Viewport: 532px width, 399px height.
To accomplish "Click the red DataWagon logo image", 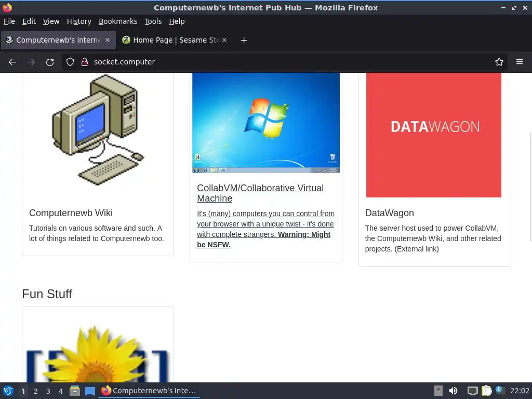I will (434, 135).
